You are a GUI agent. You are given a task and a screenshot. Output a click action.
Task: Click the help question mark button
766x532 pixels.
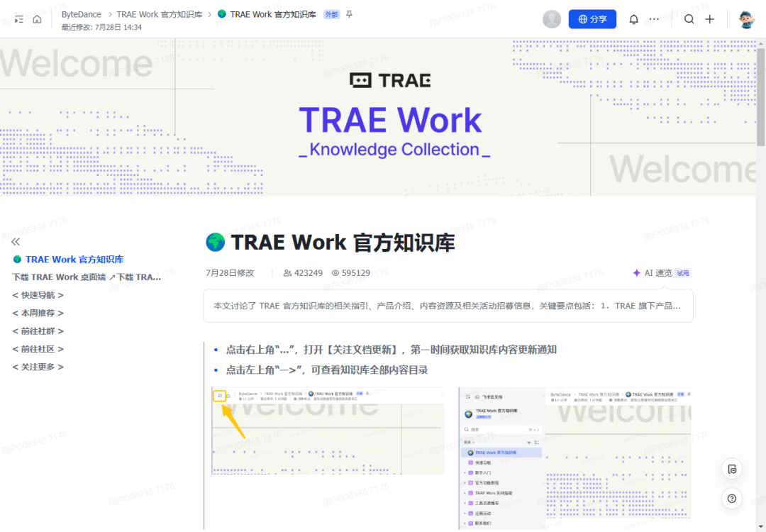pos(732,499)
